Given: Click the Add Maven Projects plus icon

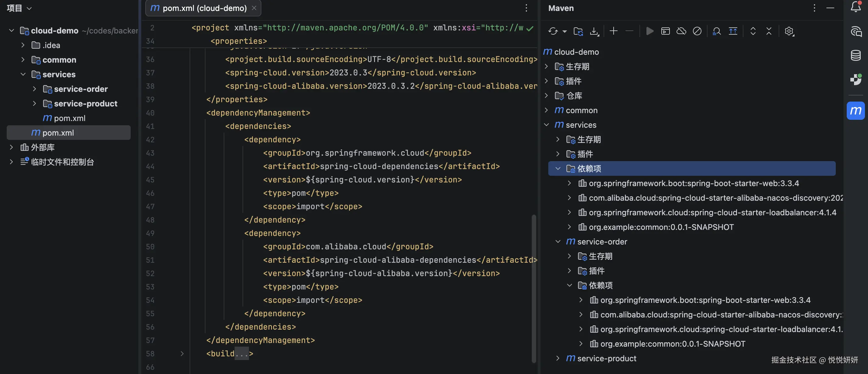Looking at the screenshot, I should tap(614, 31).
